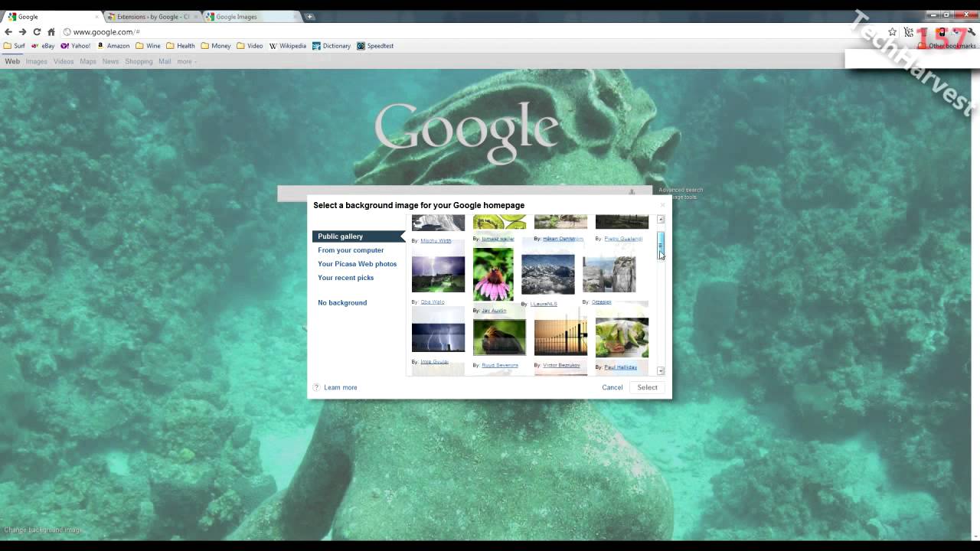Confirm with the Select button

647,388
